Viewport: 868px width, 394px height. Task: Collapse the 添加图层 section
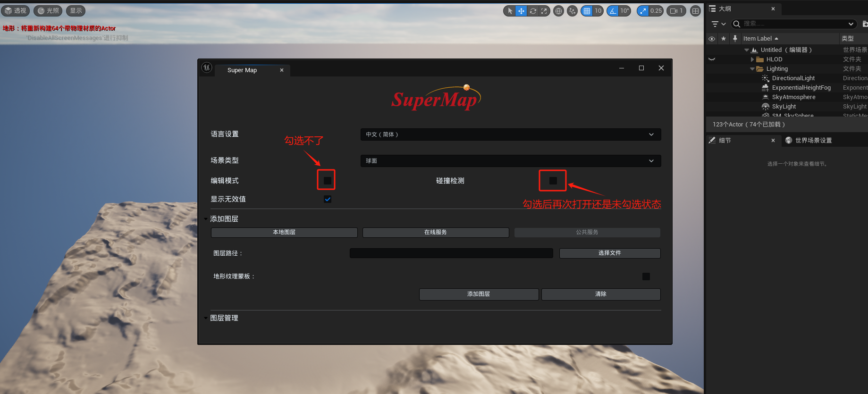[x=206, y=219]
